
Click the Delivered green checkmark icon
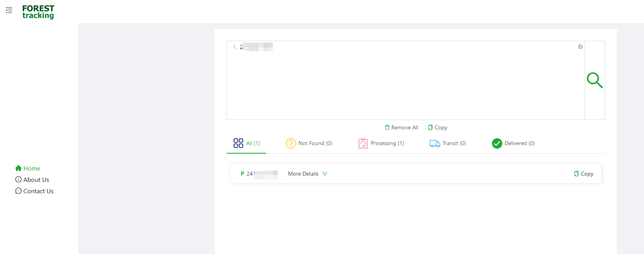pyautogui.click(x=497, y=143)
